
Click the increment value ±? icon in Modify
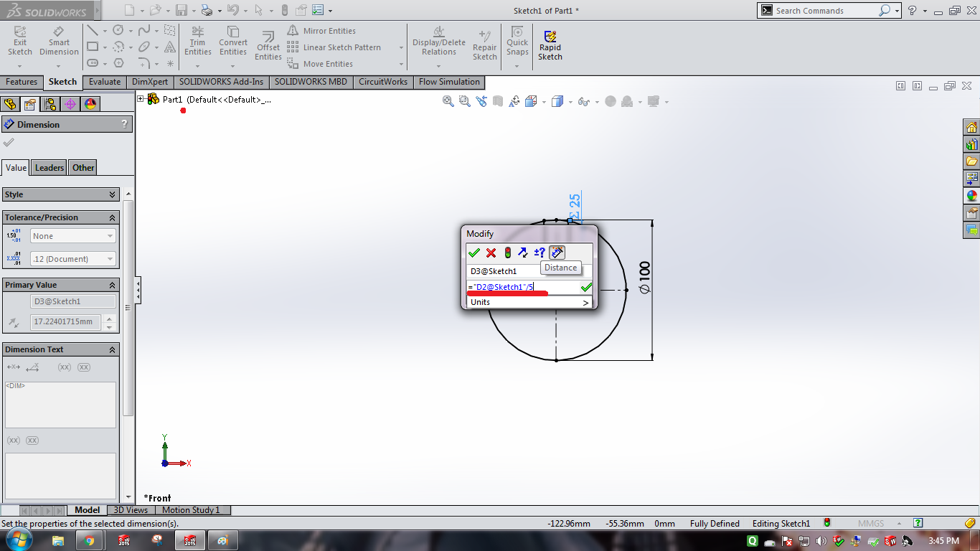tap(540, 253)
